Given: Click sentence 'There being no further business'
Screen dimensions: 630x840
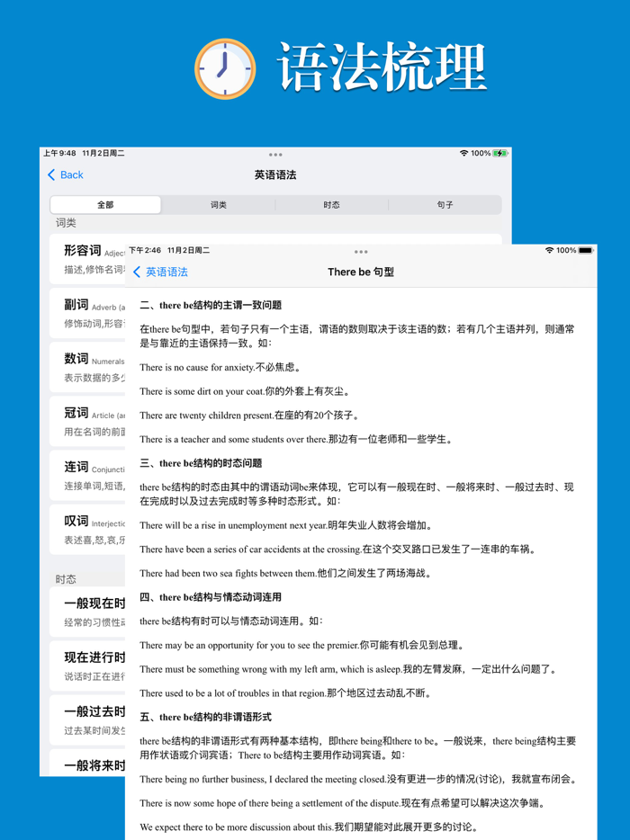Looking at the screenshot, I should click(358, 780).
